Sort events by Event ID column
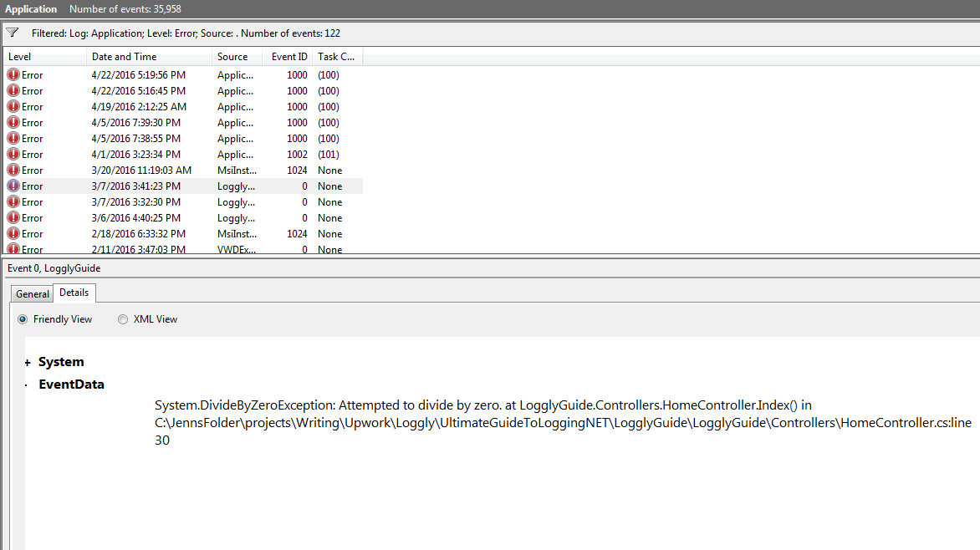 (x=289, y=57)
